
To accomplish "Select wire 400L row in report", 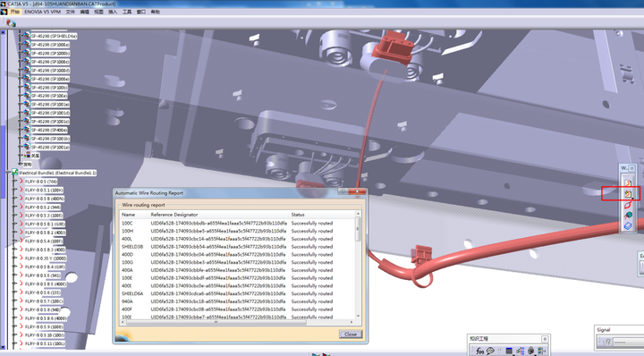I will [237, 239].
